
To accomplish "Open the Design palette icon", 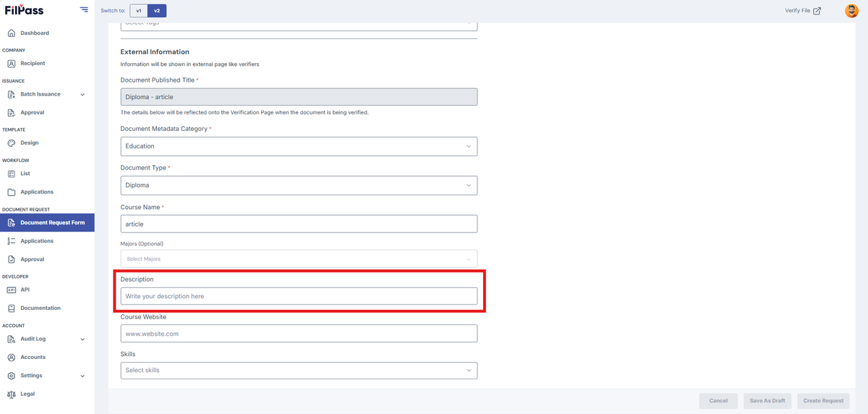I will pyautogui.click(x=12, y=143).
